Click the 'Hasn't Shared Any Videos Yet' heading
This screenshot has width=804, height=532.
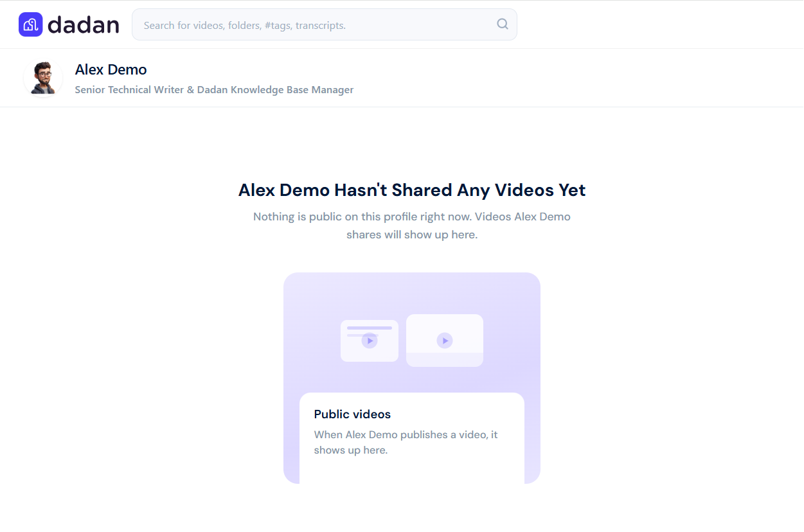pyautogui.click(x=412, y=190)
